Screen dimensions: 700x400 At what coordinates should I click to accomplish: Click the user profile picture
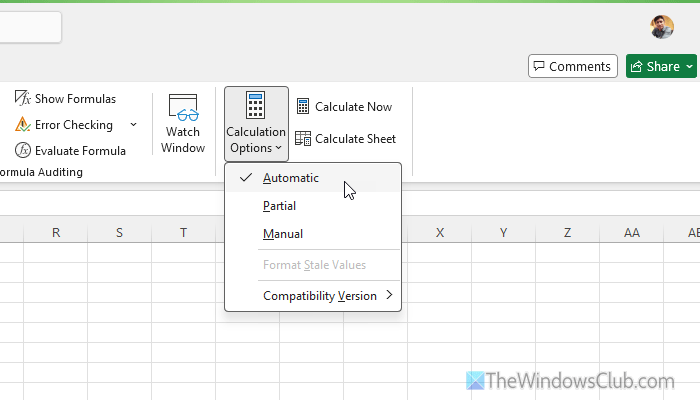point(662,27)
